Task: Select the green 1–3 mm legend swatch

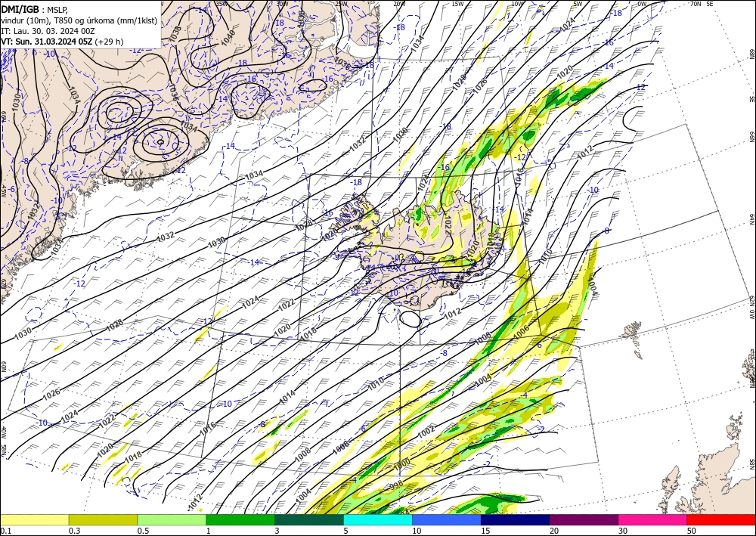Action: click(x=240, y=519)
